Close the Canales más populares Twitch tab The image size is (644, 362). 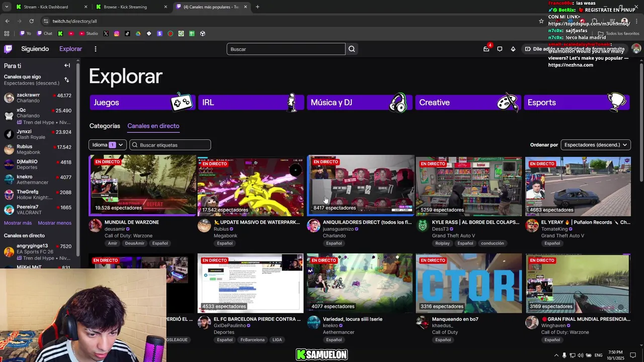246,7
